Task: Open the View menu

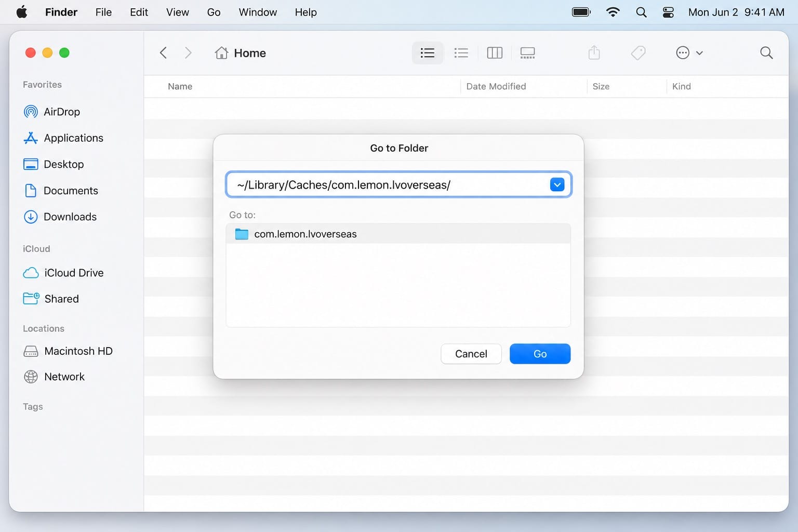Action: pyautogui.click(x=178, y=12)
